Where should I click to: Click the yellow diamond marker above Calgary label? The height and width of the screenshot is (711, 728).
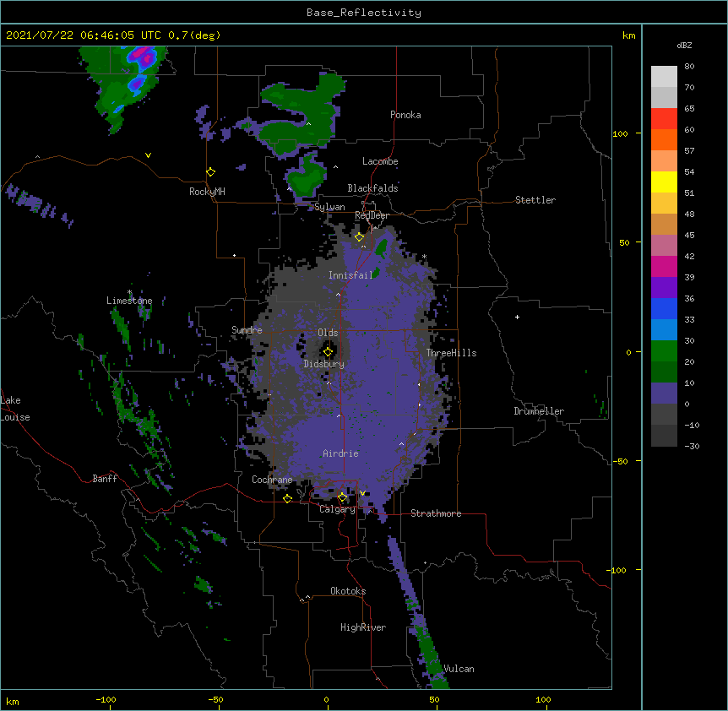coord(342,497)
